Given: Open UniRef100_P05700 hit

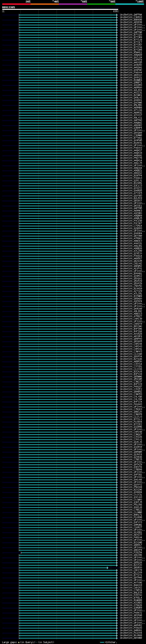Looking at the screenshot, I should point(131,595).
